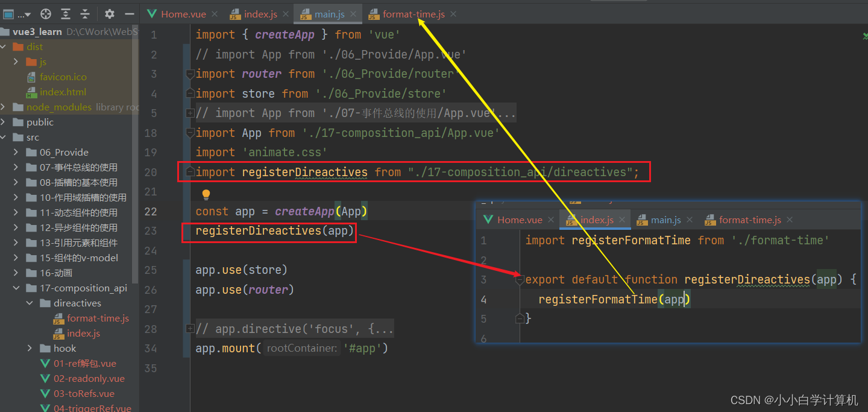Expand the 16-动画 folder
868x412 pixels.
coord(17,273)
